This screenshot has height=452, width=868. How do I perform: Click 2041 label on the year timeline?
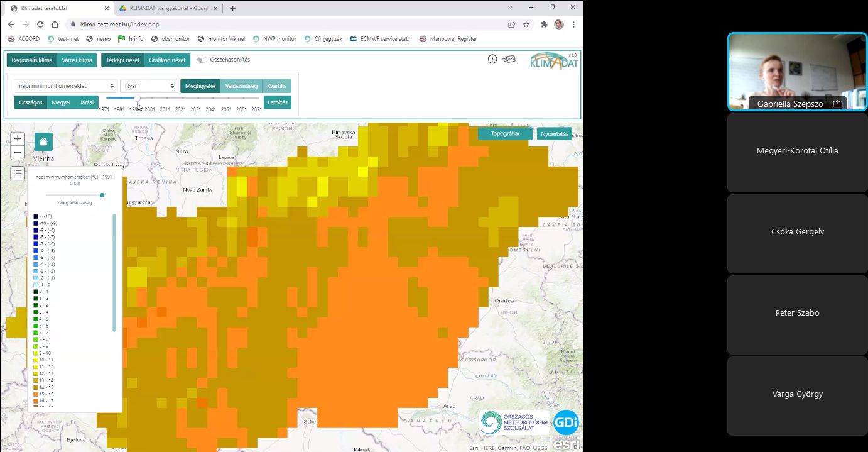pyautogui.click(x=210, y=109)
